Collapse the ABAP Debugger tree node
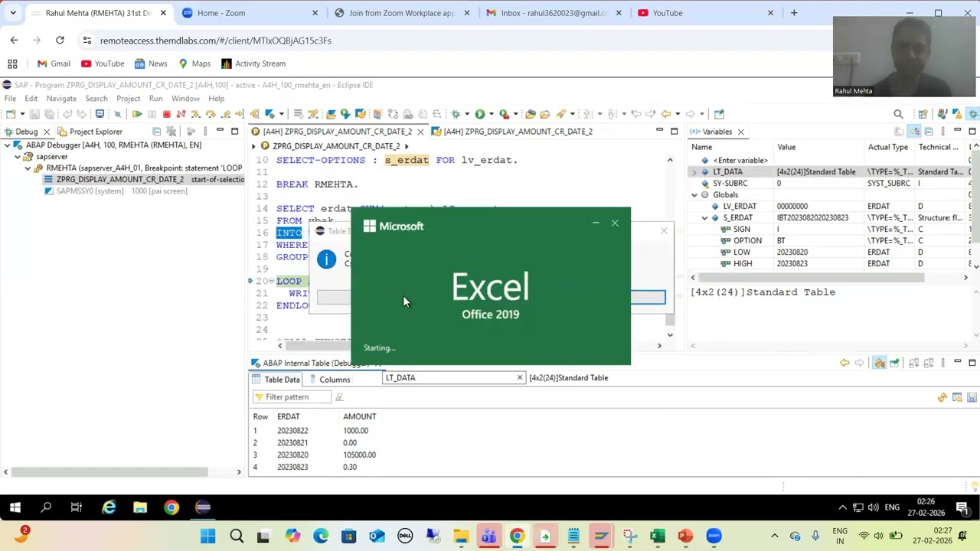The width and height of the screenshot is (980, 551). [x=7, y=145]
